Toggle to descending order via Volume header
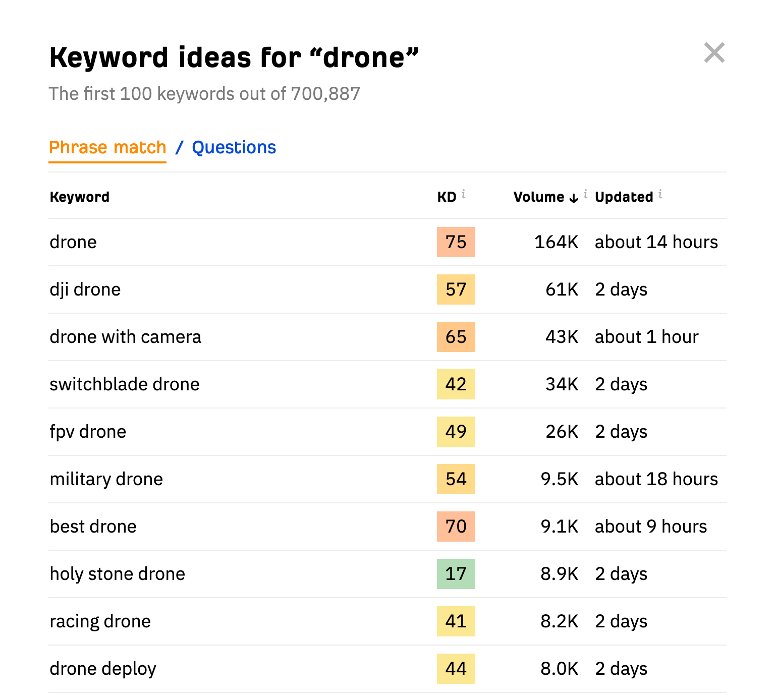 pyautogui.click(x=539, y=197)
